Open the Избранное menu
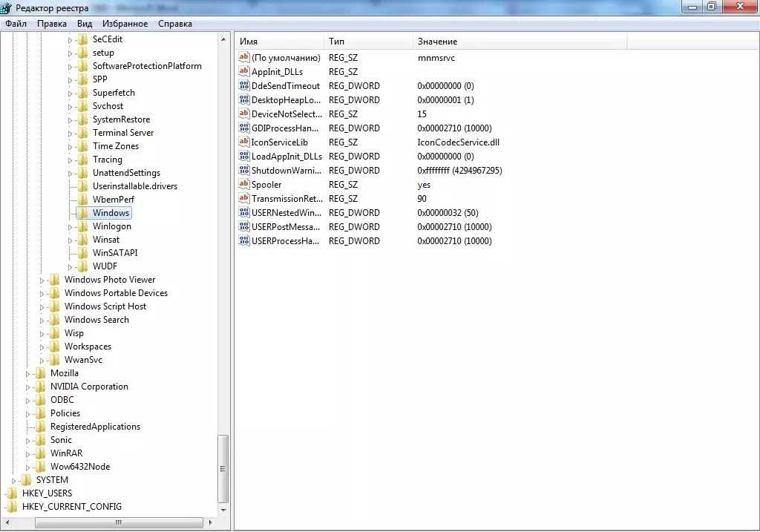This screenshot has width=760, height=532. point(125,24)
